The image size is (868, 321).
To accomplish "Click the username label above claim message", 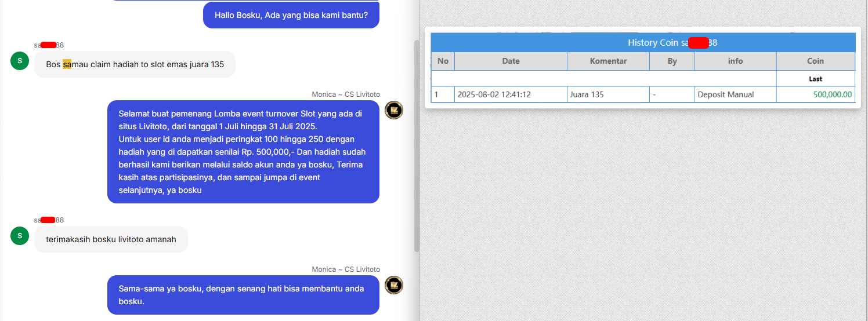I will pos(49,45).
